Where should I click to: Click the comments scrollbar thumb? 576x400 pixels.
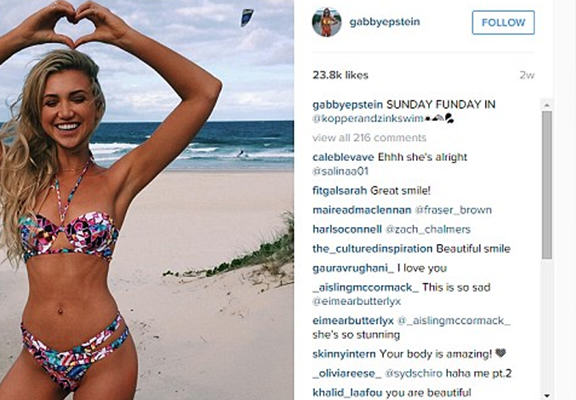(x=547, y=185)
